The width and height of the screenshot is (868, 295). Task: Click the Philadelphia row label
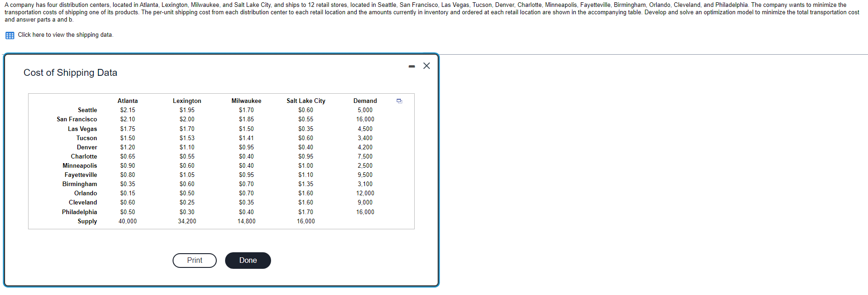pos(79,212)
